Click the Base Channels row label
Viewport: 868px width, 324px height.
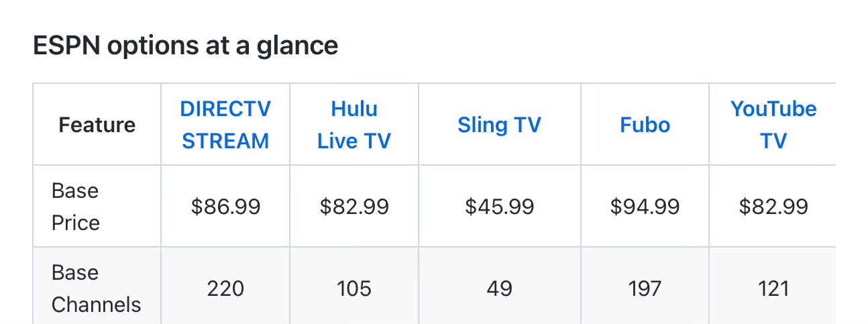pos(96,288)
